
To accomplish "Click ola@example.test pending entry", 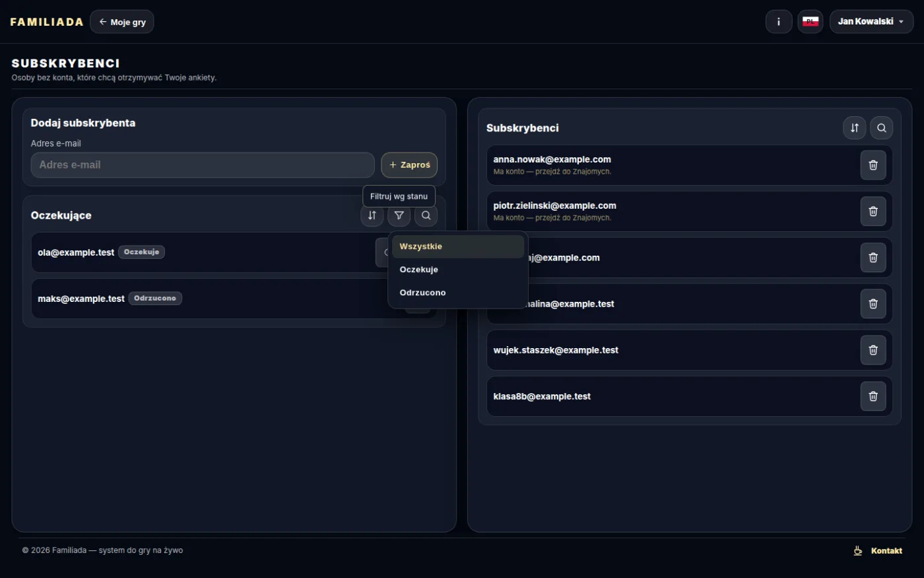I will [76, 252].
